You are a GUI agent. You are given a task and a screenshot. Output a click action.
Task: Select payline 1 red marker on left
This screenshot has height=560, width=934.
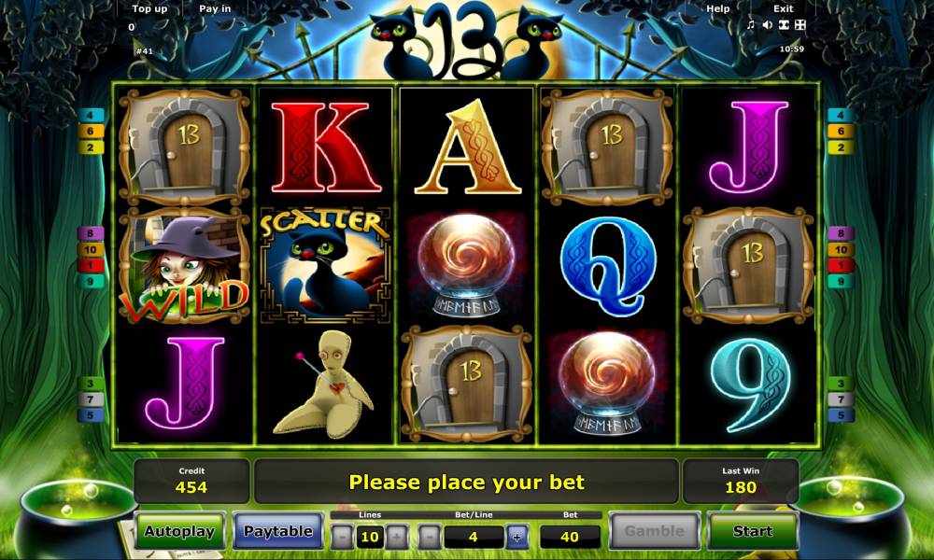(x=91, y=265)
